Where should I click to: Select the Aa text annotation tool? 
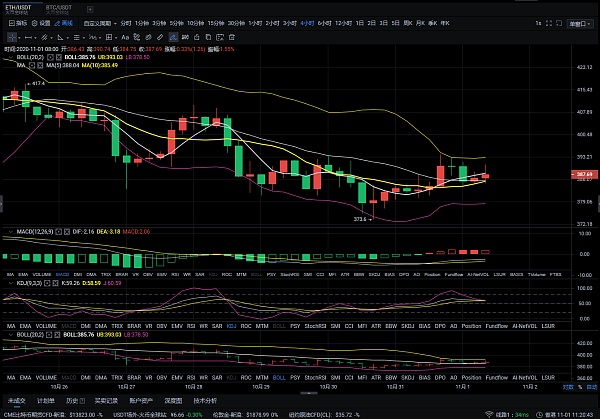(125, 37)
